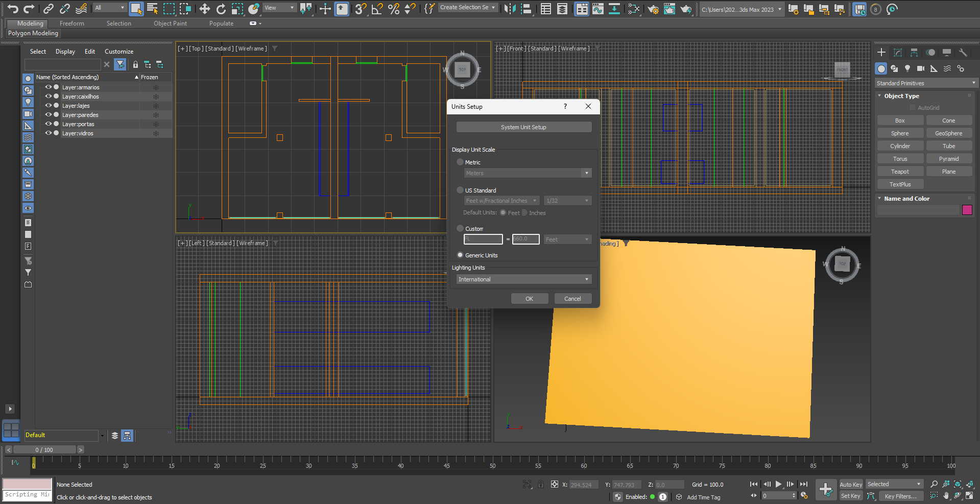Image resolution: width=980 pixels, height=504 pixels.
Task: Show the Lights category icon
Action: [907, 68]
